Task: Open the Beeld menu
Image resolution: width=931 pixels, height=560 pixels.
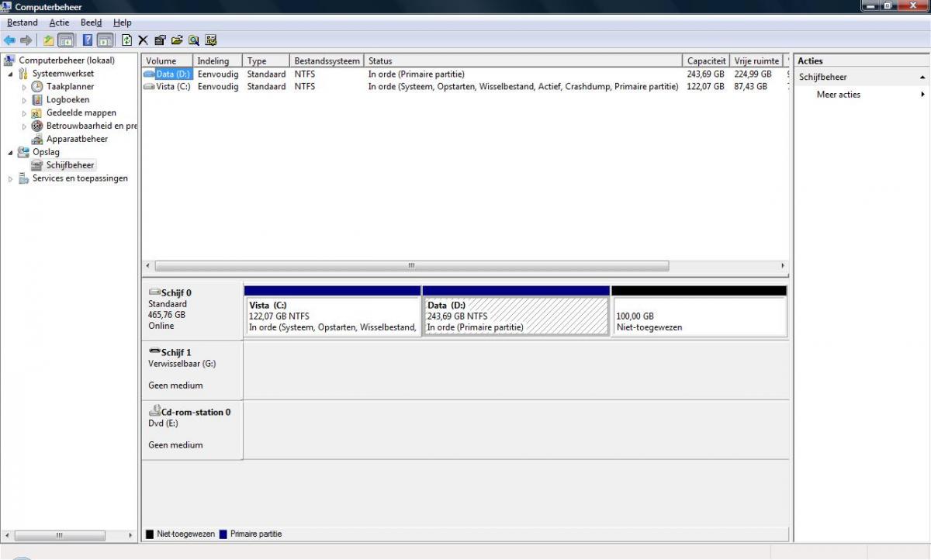Action: pos(91,22)
